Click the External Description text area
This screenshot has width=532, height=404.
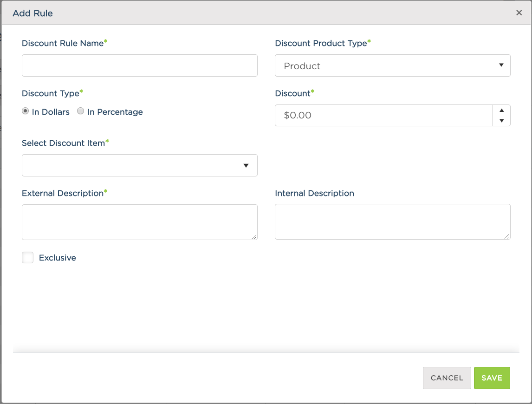[139, 222]
